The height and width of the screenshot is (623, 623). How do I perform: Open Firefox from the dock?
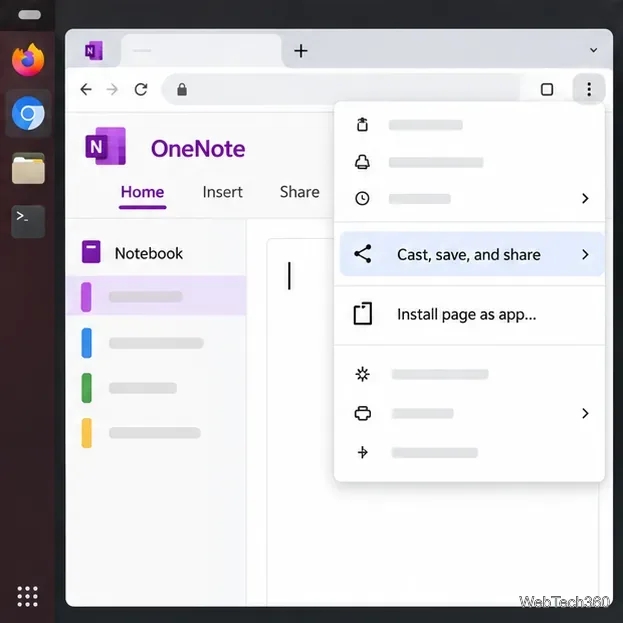(28, 60)
